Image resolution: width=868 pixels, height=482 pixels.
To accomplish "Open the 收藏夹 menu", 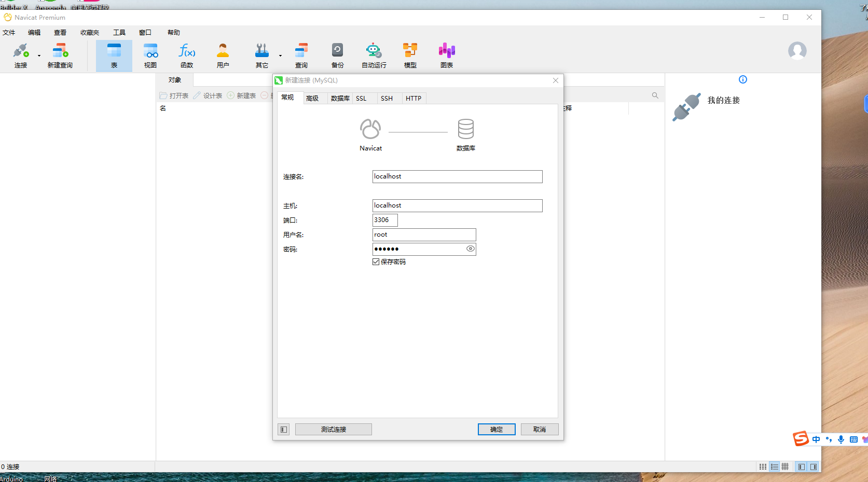I will [x=90, y=33].
